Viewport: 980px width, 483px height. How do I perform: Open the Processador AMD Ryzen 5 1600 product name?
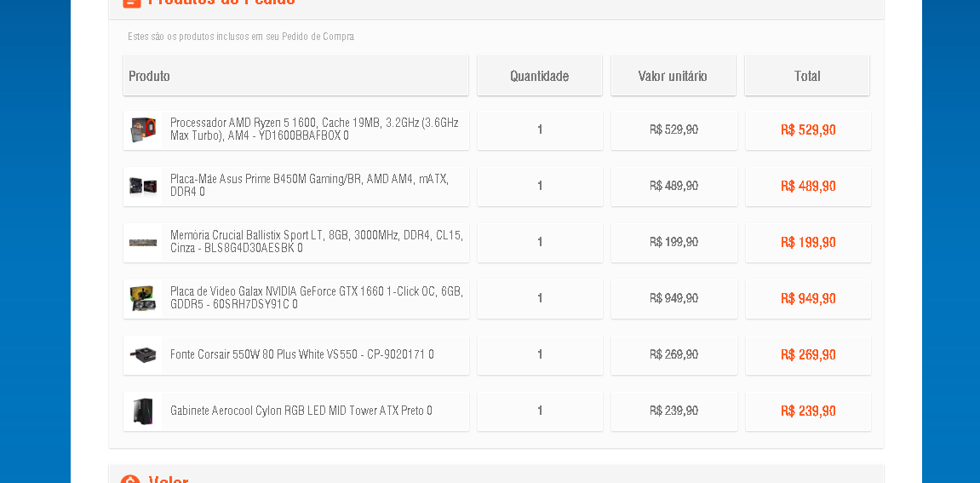coord(314,129)
